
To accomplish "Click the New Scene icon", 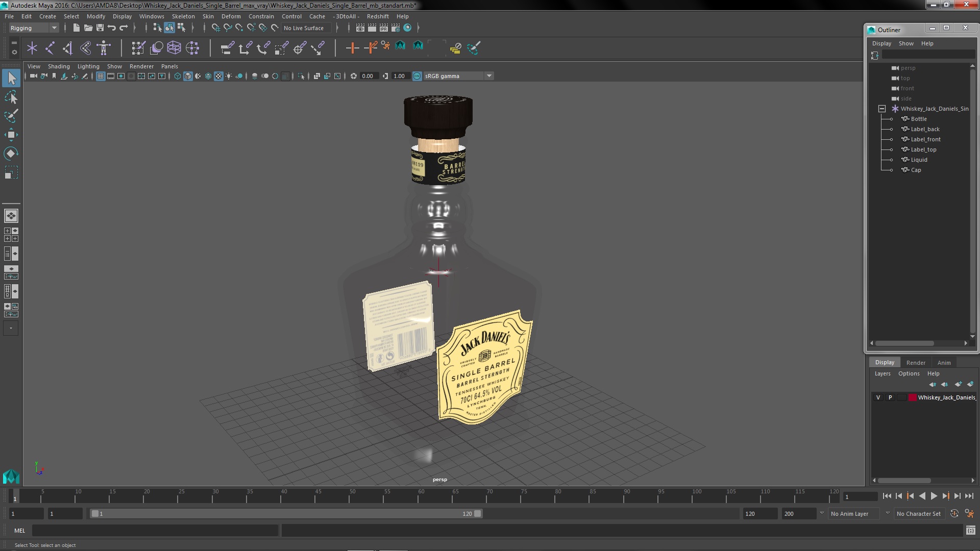I will click(76, 28).
